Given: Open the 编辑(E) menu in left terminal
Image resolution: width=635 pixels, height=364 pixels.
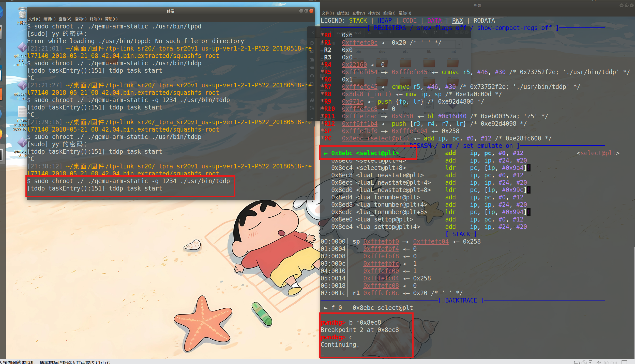Looking at the screenshot, I should click(49, 19).
